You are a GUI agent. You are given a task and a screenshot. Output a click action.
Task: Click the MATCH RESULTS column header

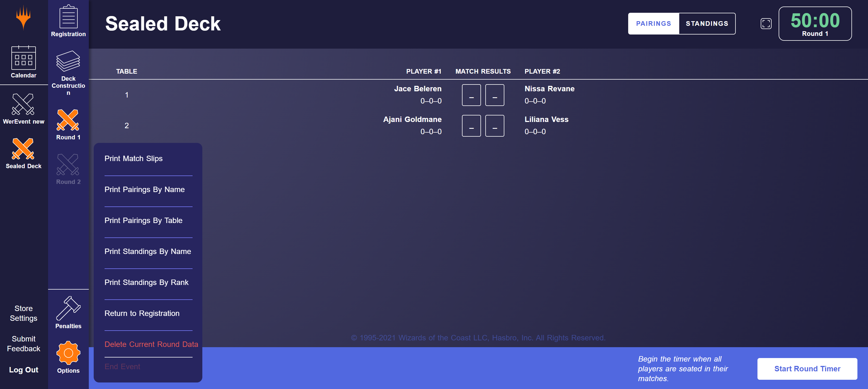[x=483, y=71]
